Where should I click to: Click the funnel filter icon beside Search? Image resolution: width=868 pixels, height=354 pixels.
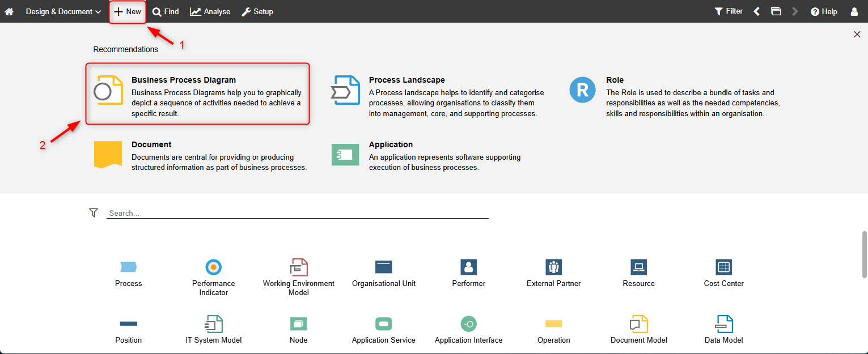pyautogui.click(x=94, y=212)
